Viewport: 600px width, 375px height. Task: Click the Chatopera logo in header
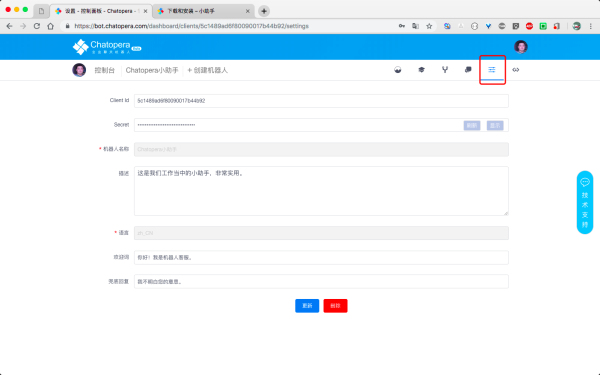point(107,47)
